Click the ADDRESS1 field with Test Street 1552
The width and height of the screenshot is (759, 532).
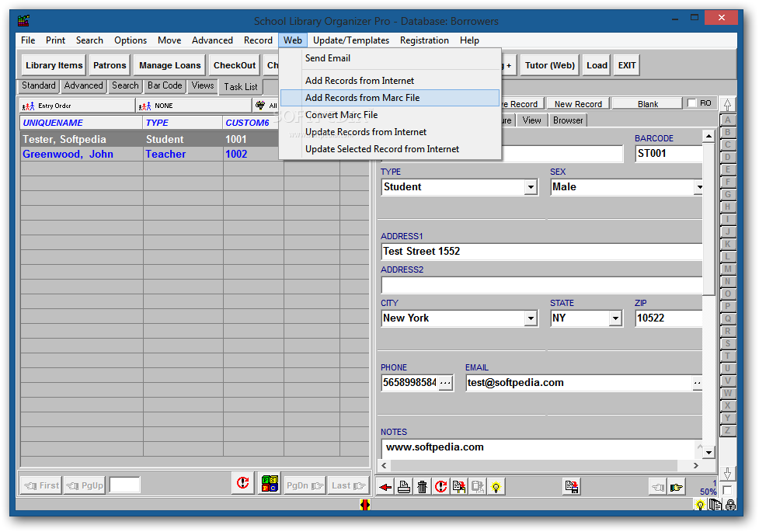[x=541, y=251]
